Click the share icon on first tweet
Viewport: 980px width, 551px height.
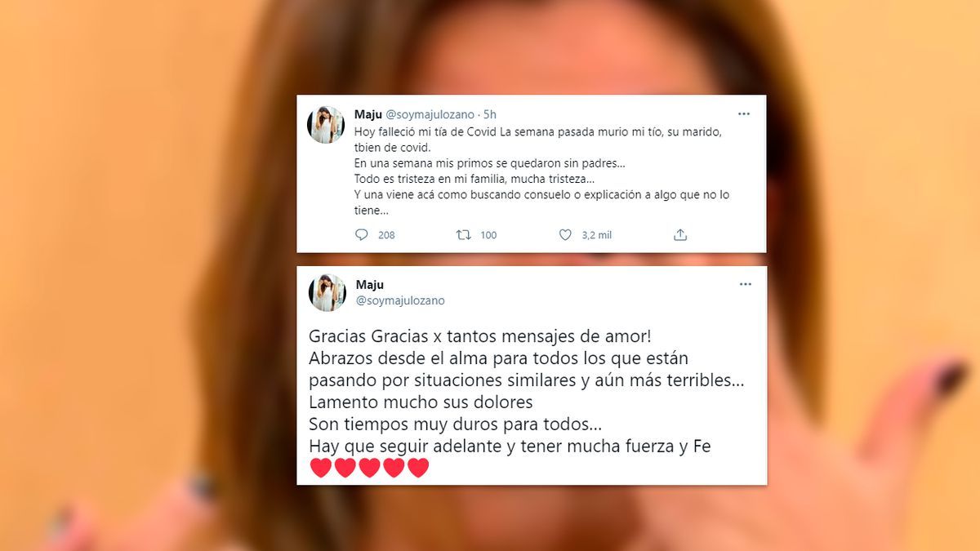680,235
